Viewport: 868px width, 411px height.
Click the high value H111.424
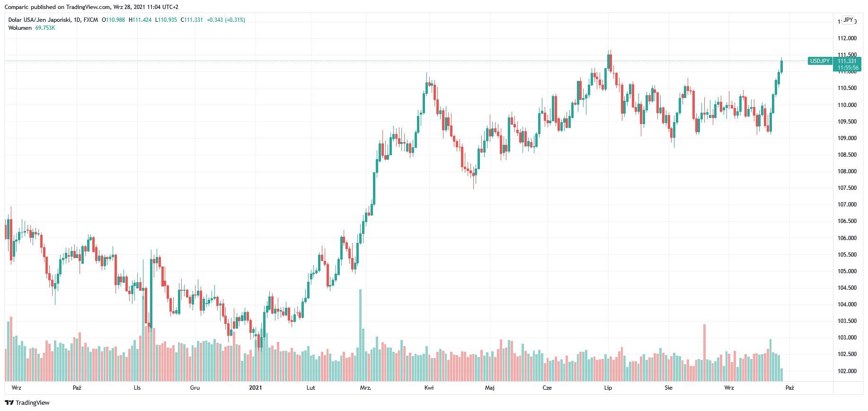coord(140,20)
